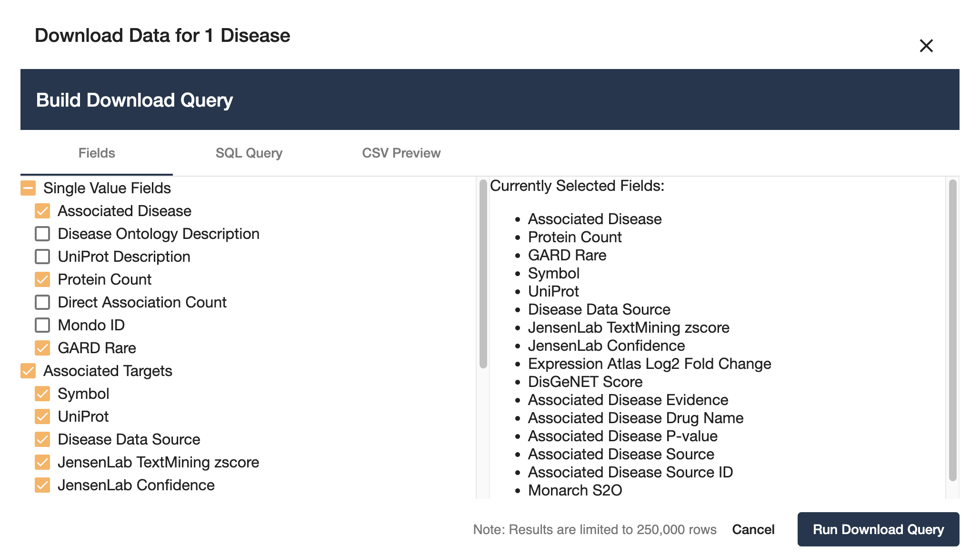Viewport: 980px width, 555px height.
Task: Check the UniProt Description box
Action: pyautogui.click(x=42, y=257)
